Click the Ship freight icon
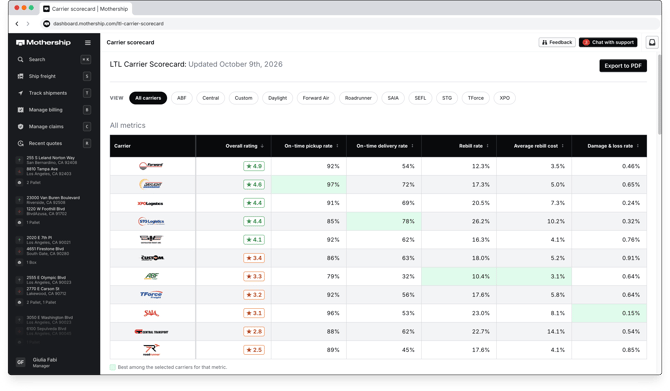Image resolution: width=670 pixels, height=391 pixels. tap(20, 76)
